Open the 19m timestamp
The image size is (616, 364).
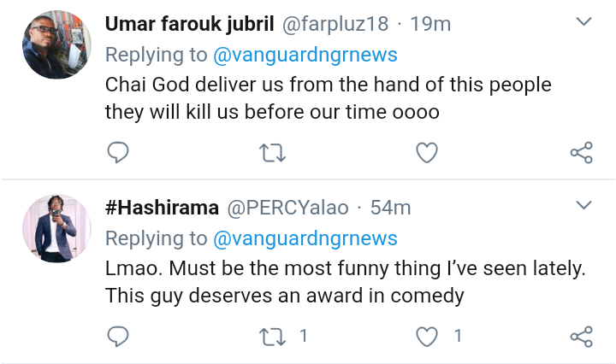point(430,24)
